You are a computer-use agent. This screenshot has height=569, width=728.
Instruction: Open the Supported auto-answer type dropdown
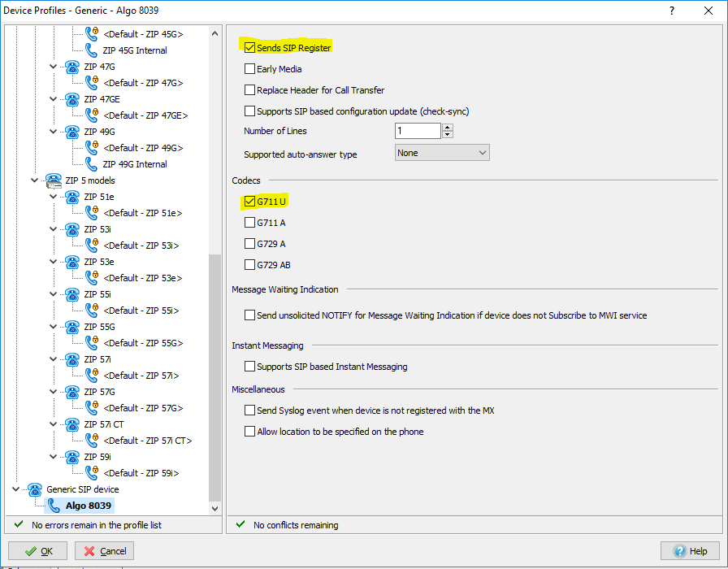(x=442, y=153)
